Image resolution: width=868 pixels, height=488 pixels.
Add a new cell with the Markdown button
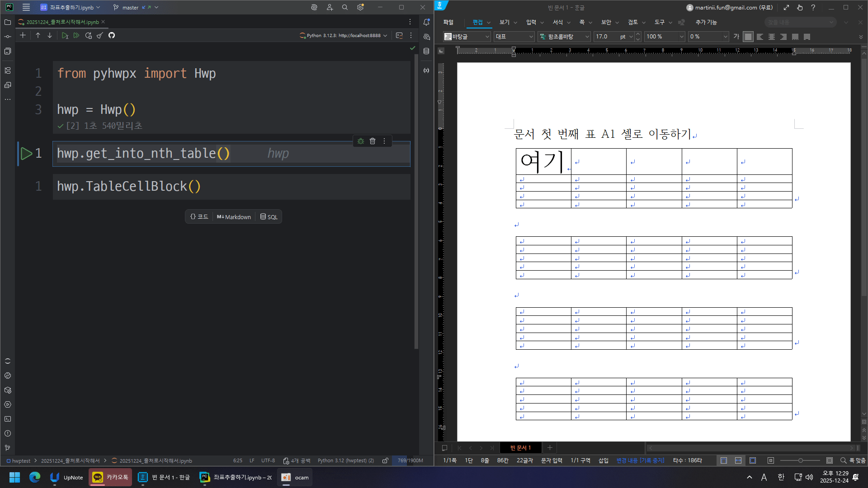(233, 216)
